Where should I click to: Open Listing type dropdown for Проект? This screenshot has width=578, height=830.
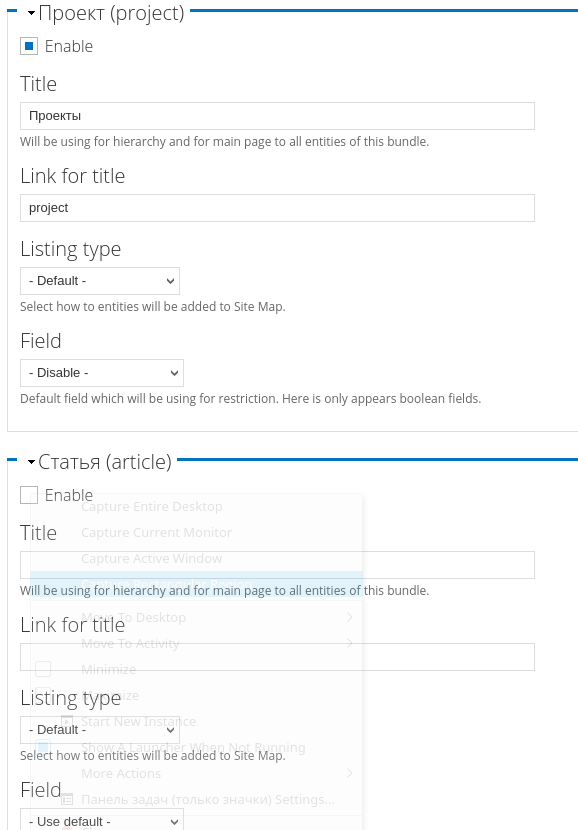click(100, 281)
